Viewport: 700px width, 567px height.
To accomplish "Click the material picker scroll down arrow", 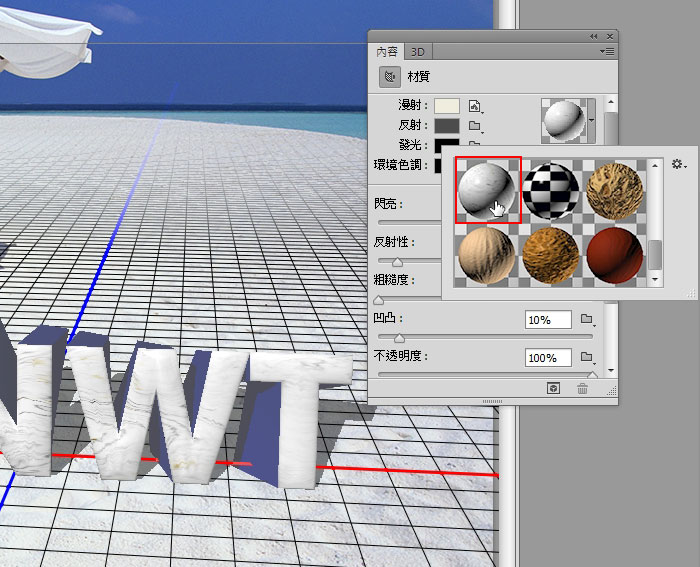I will [x=655, y=281].
